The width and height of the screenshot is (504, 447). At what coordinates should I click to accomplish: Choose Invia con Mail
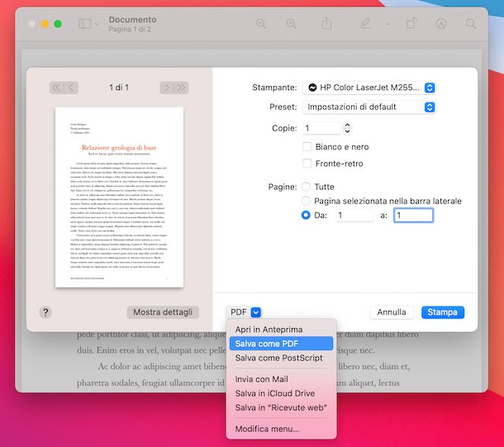pos(281,379)
